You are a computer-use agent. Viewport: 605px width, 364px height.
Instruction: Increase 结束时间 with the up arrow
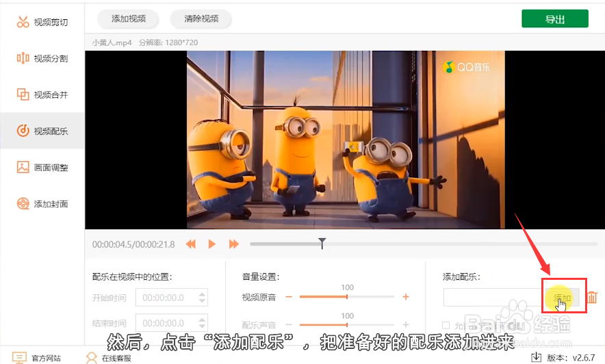(x=202, y=320)
